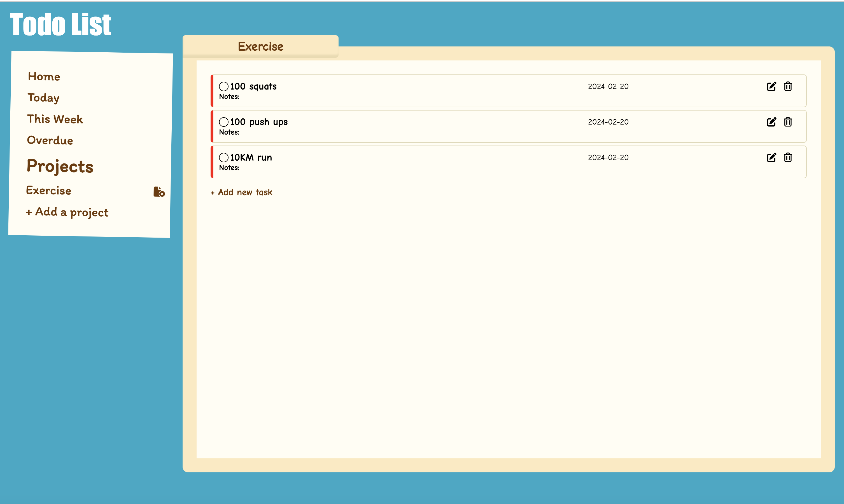Click the Todo List title

[x=60, y=24]
